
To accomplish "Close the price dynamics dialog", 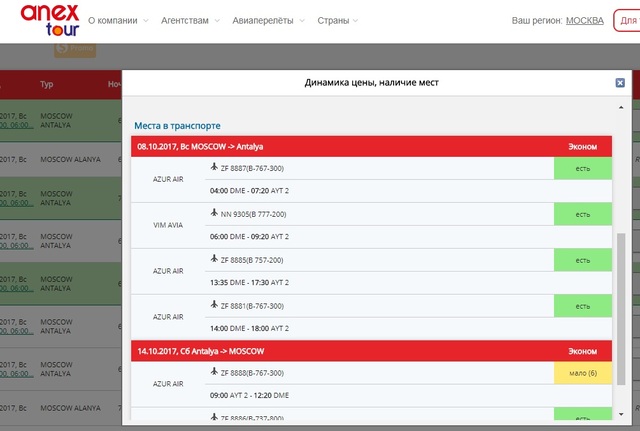I will pos(620,83).
